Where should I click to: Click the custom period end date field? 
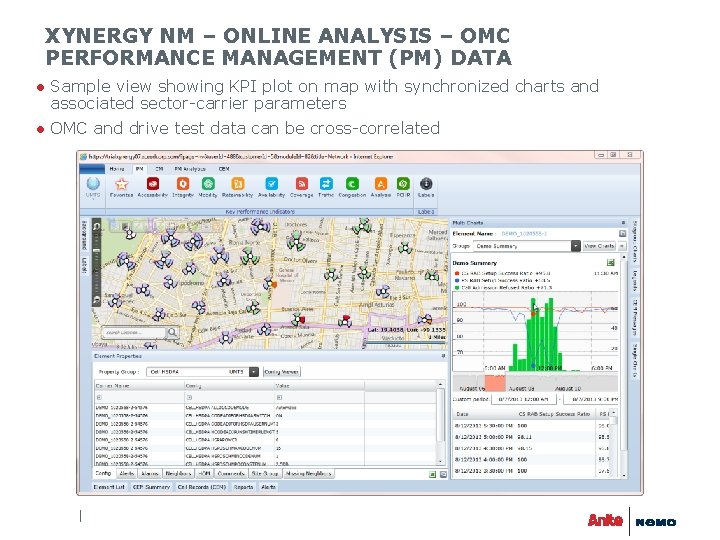pyautogui.click(x=591, y=399)
